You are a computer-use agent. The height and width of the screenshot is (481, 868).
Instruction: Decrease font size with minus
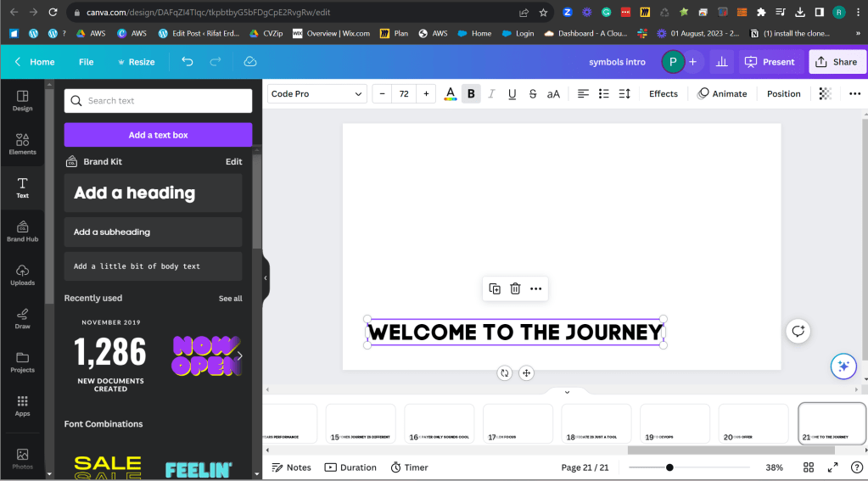coord(382,94)
